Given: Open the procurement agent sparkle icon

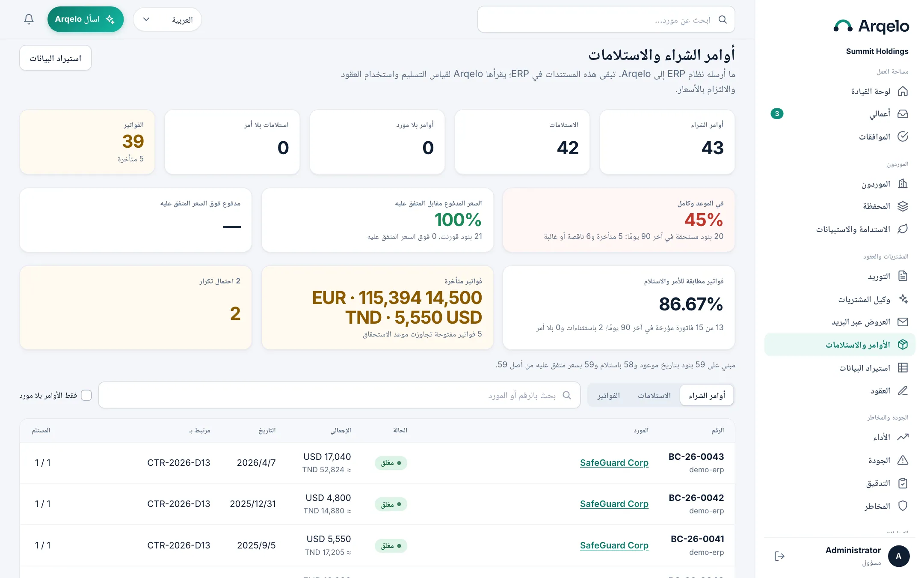Looking at the screenshot, I should tap(903, 299).
